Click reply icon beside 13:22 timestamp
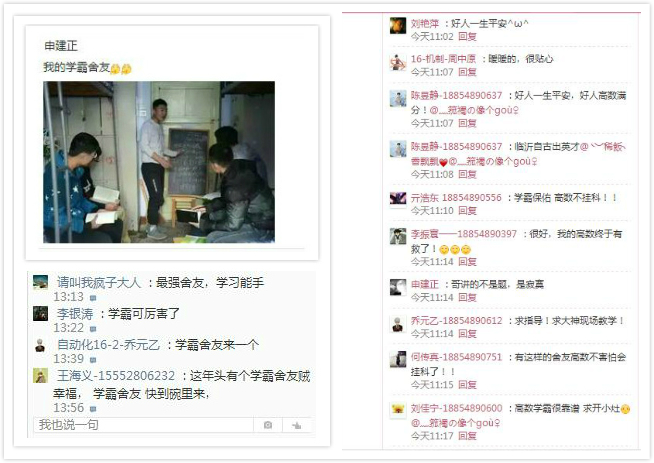Image resolution: width=654 pixels, height=463 pixels. 93,329
